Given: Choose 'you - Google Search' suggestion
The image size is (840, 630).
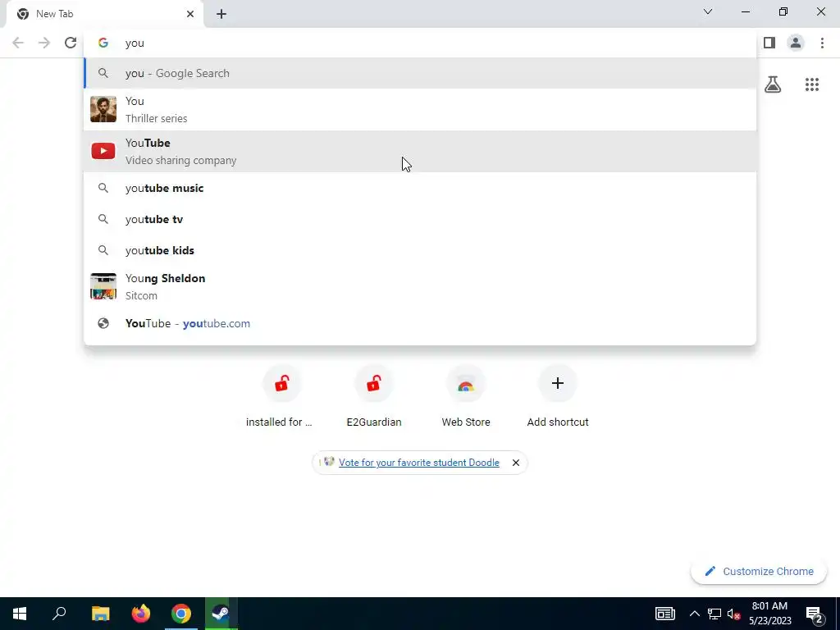Looking at the screenshot, I should [x=420, y=73].
